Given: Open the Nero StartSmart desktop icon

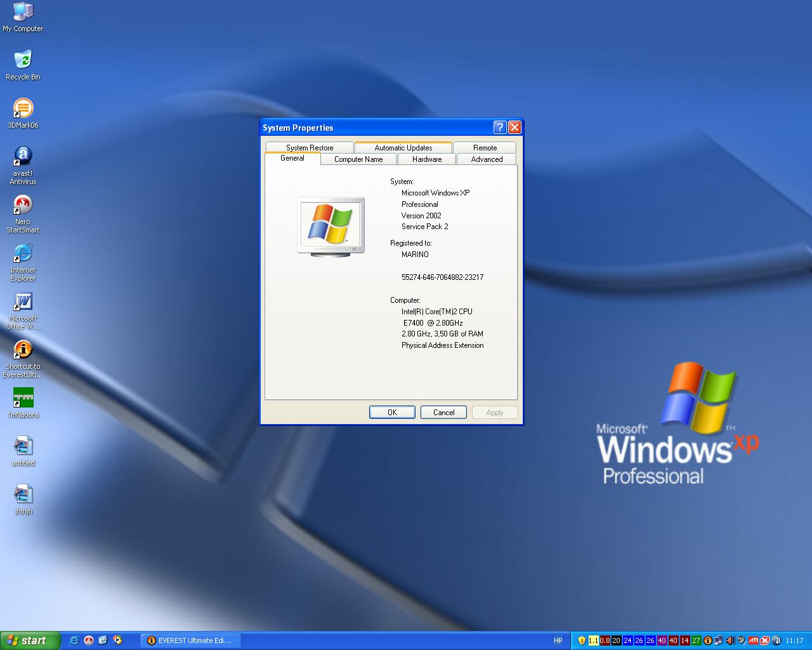Looking at the screenshot, I should 23,205.
